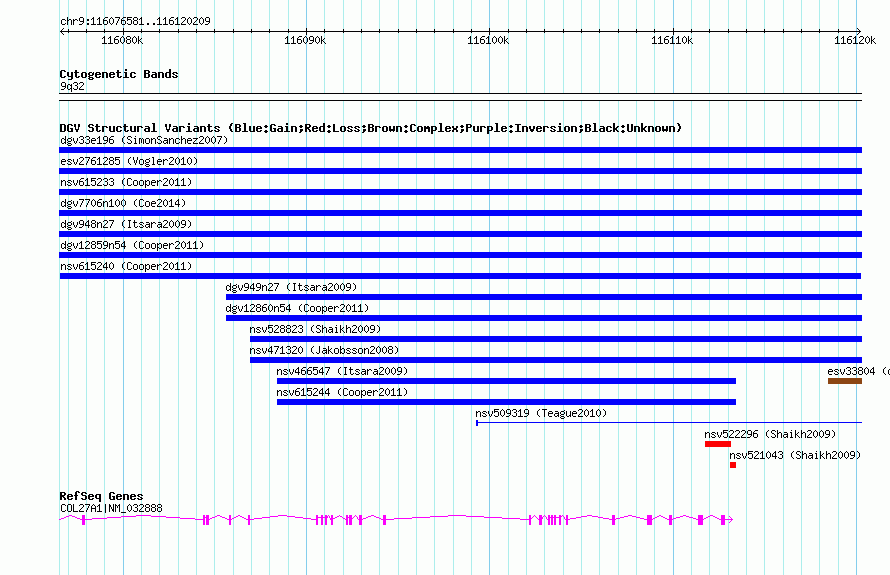The width and height of the screenshot is (890, 575).
Task: Open the nsv522296 (Shaikh2009) label
Action: (x=770, y=434)
